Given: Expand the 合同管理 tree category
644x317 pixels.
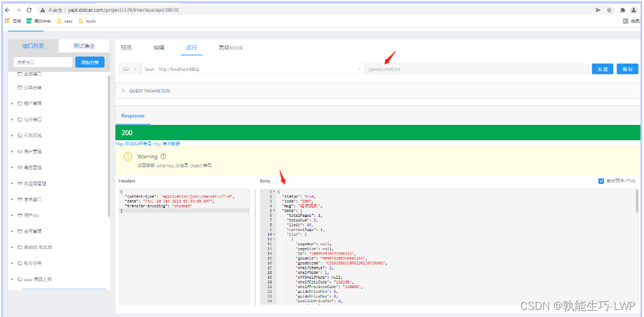Looking at the screenshot, I should coord(12,231).
